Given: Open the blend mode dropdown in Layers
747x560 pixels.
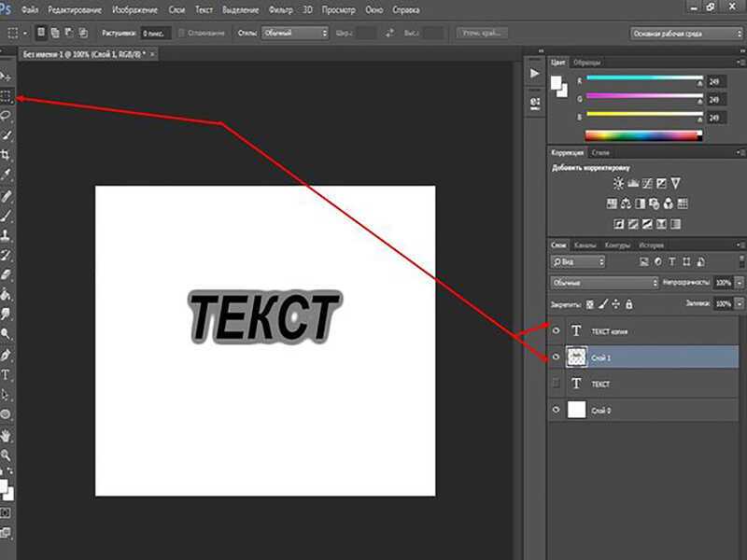Looking at the screenshot, I should [604, 283].
